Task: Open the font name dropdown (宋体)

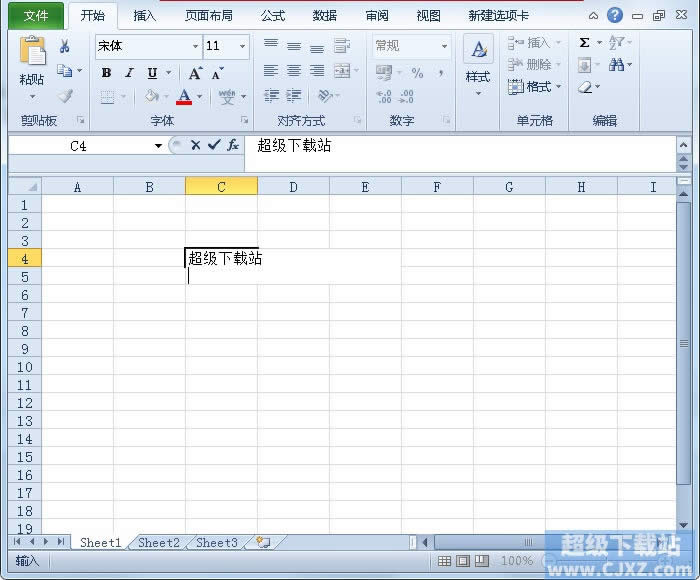Action: pyautogui.click(x=195, y=46)
